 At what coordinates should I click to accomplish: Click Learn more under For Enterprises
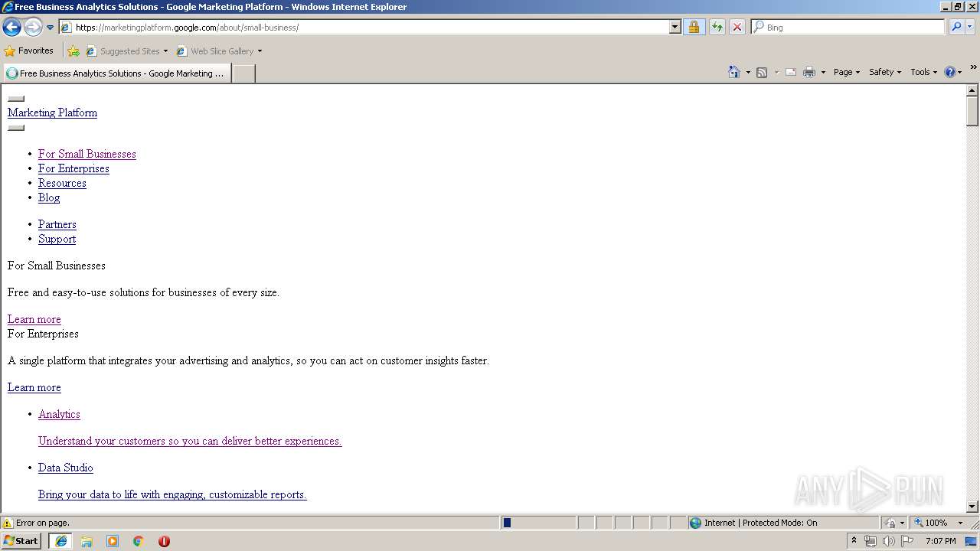coord(34,387)
